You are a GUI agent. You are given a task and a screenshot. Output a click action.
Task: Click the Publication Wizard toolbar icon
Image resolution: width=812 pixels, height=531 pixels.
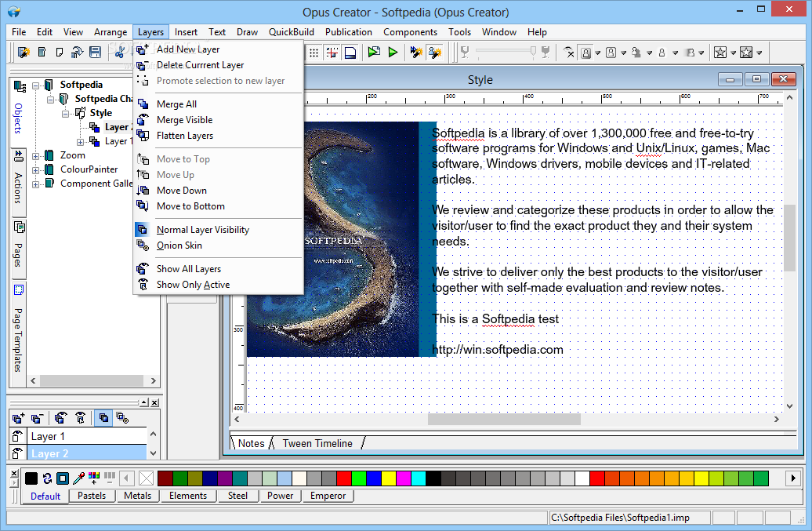(x=24, y=53)
